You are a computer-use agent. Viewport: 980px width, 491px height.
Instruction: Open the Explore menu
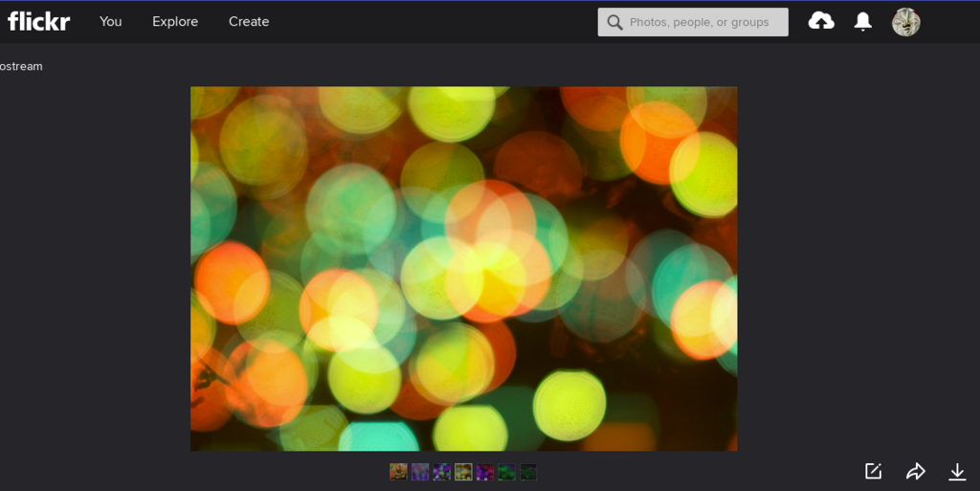pyautogui.click(x=175, y=21)
